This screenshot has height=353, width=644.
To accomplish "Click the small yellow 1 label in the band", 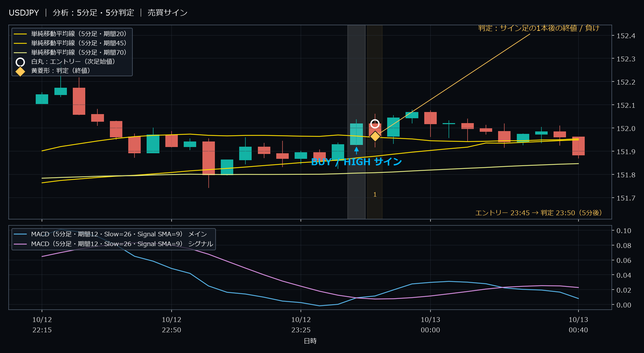I will (x=375, y=195).
